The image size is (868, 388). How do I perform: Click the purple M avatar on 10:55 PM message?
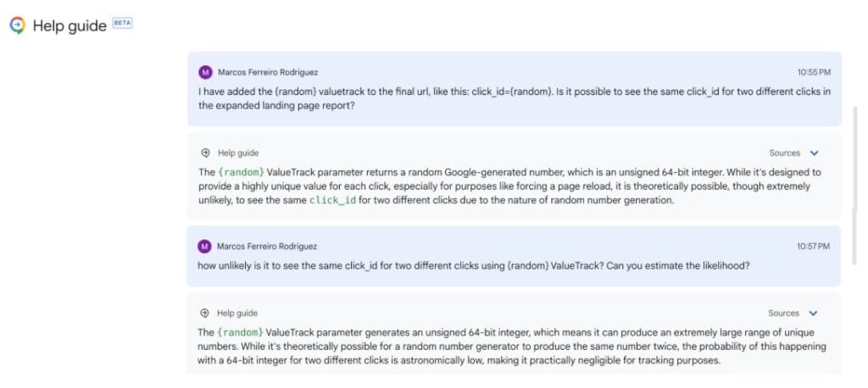tap(204, 72)
